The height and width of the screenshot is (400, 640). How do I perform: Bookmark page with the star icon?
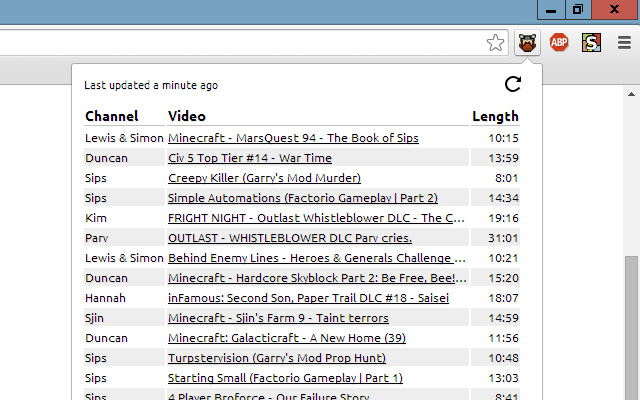[495, 43]
